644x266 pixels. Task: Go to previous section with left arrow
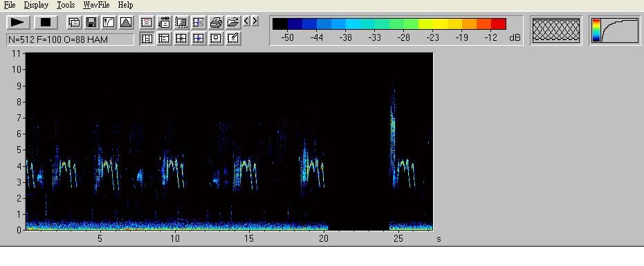pos(246,21)
